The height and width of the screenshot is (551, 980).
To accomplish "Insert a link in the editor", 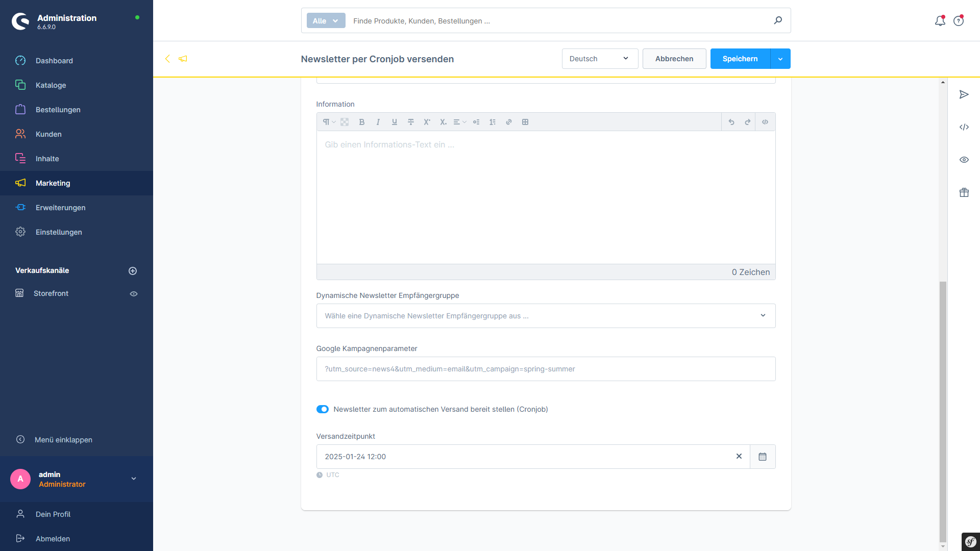I will tap(509, 122).
